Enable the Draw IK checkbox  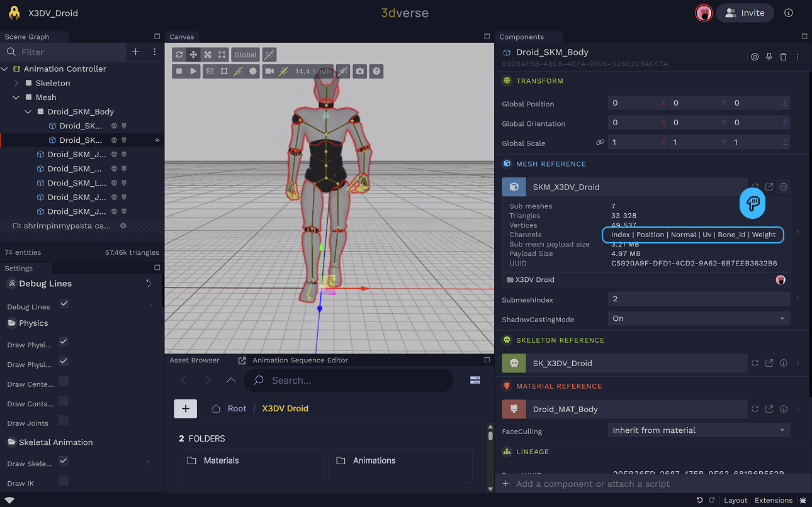point(64,481)
